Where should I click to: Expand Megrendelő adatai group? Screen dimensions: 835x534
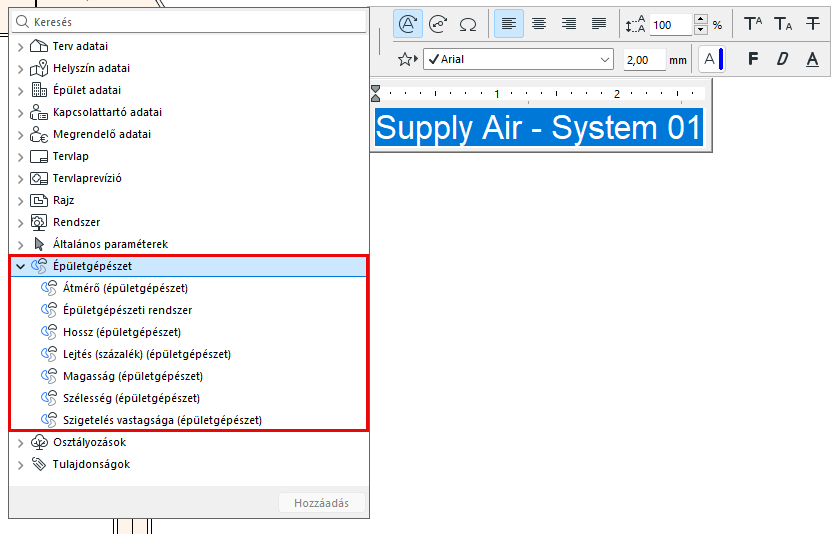point(20,135)
